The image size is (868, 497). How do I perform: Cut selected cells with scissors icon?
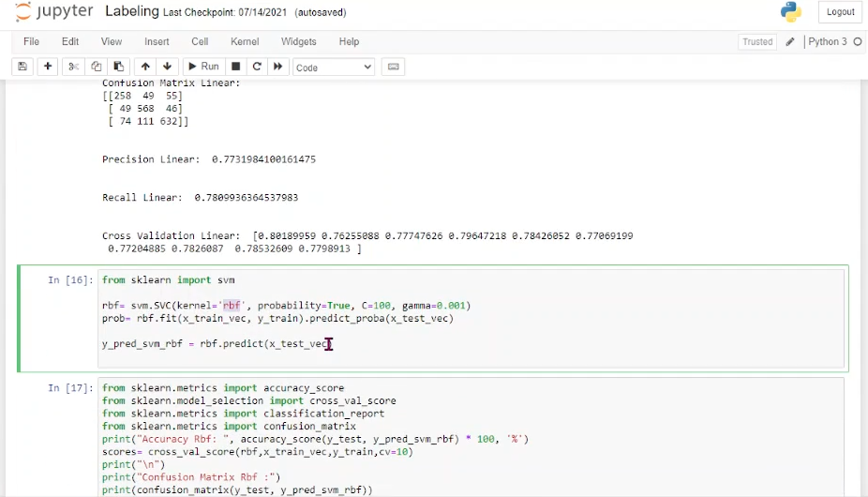tap(73, 67)
